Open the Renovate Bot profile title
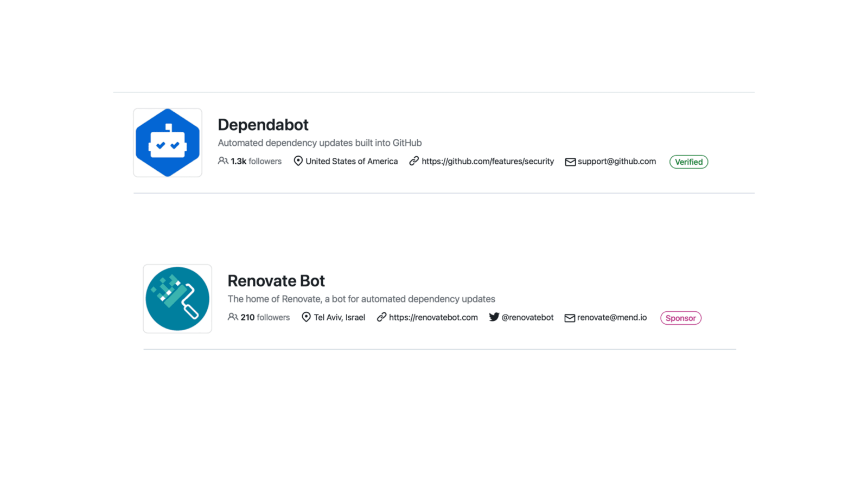Viewport: 868px width, 488px height. [276, 281]
